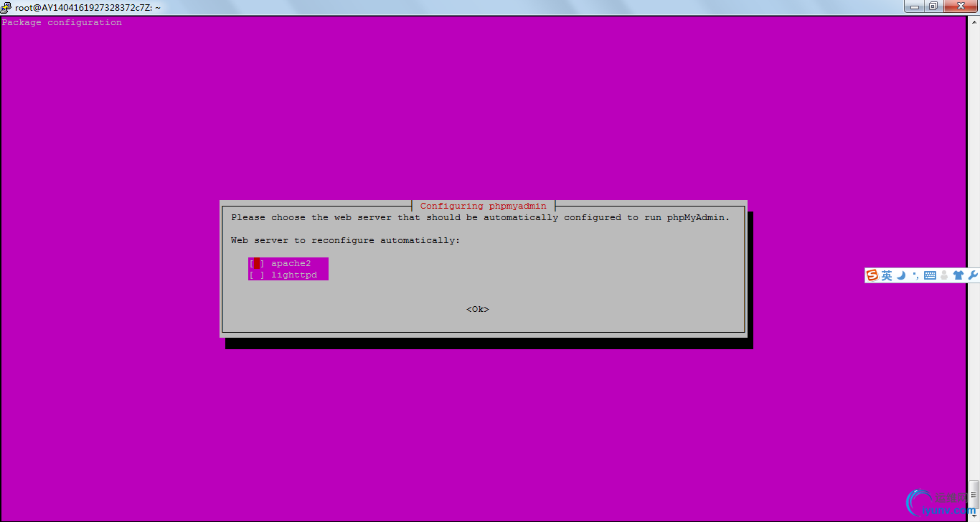
Task: Click the 'Package configuration' header text
Action: point(62,22)
